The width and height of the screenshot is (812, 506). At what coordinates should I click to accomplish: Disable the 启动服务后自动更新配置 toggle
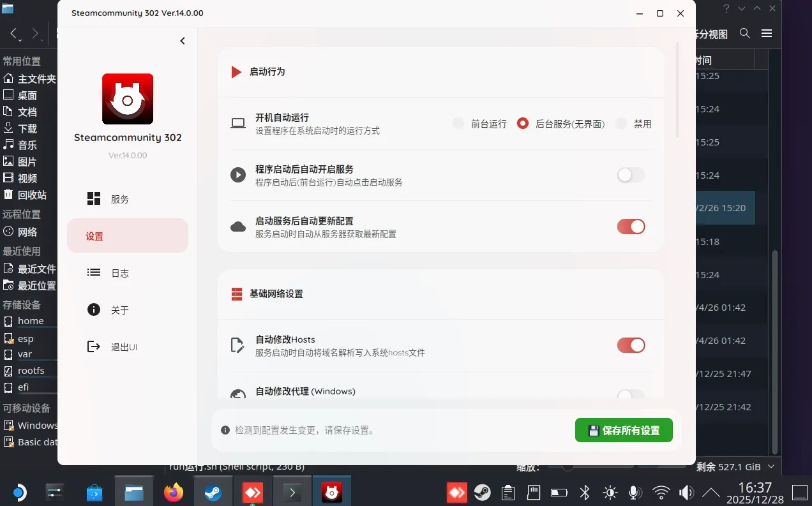click(631, 227)
